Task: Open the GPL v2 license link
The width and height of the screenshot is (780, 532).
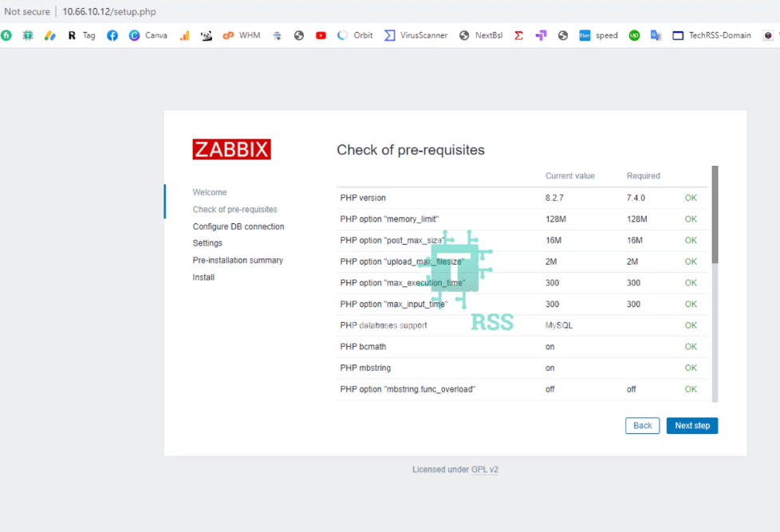Action: 485,469
